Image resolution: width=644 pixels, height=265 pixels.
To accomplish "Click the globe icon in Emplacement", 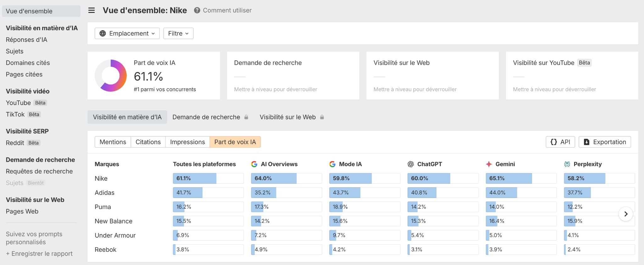I will 103,33.
